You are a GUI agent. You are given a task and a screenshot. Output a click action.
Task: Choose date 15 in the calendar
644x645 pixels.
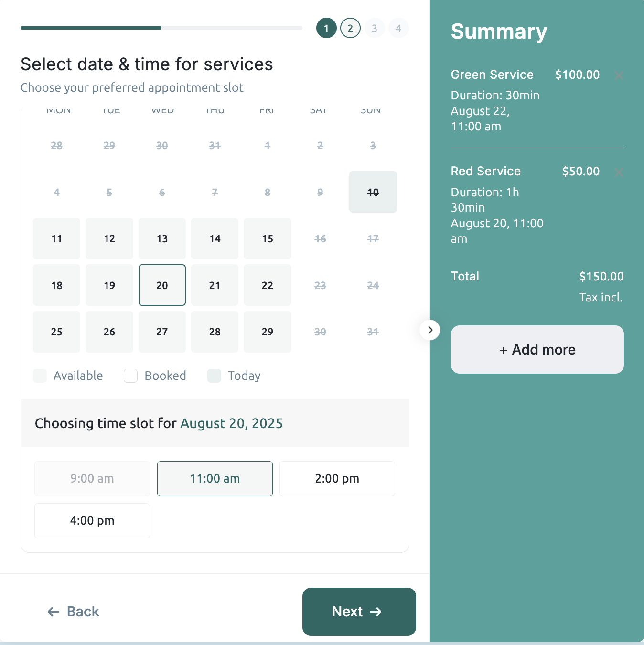[268, 238]
